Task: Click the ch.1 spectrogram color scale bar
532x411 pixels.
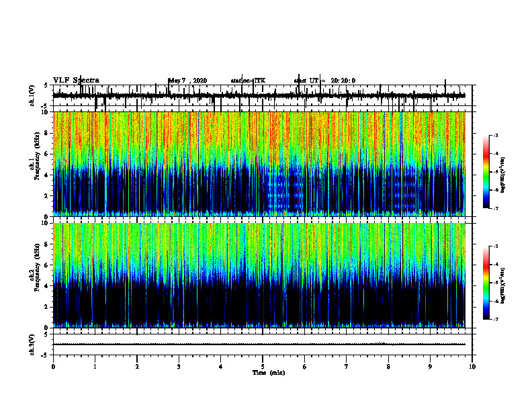Action: 486,172
